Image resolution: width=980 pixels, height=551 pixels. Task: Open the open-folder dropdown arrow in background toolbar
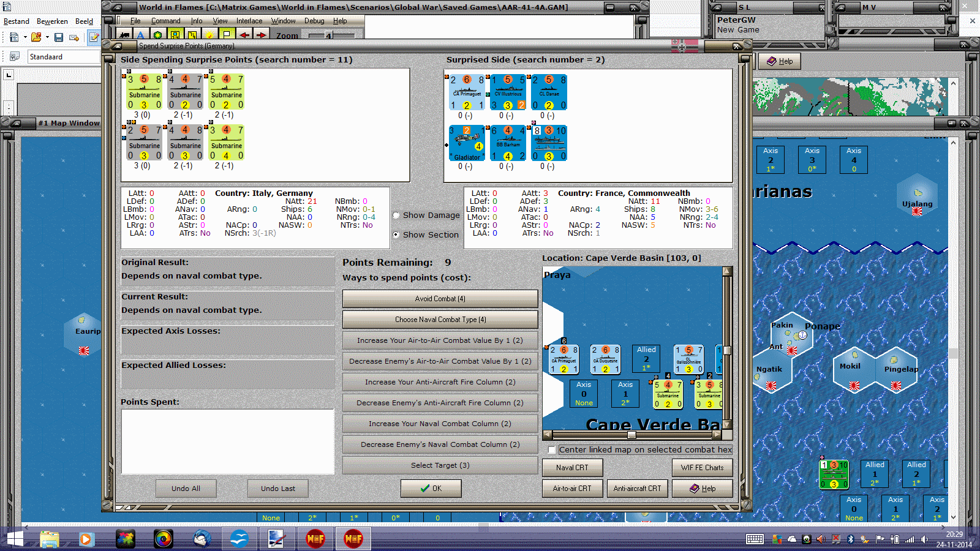click(47, 37)
